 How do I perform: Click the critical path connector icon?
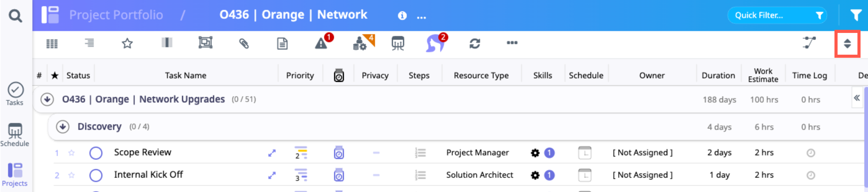click(809, 43)
